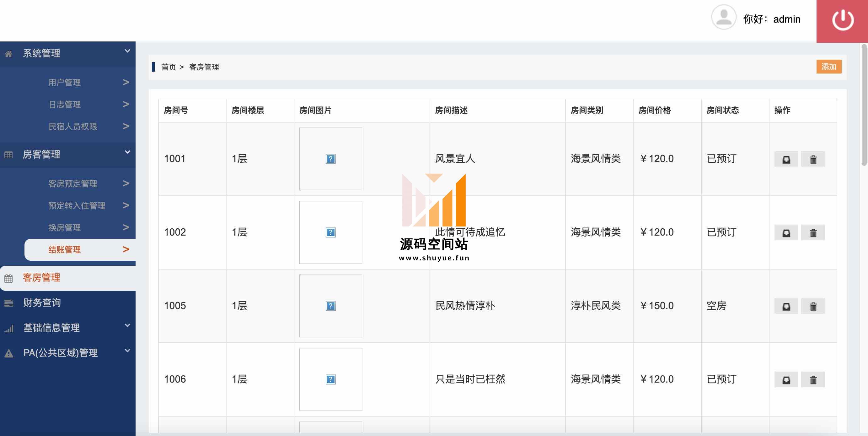
Task: Click the edit icon for room 1001
Action: [x=786, y=159]
